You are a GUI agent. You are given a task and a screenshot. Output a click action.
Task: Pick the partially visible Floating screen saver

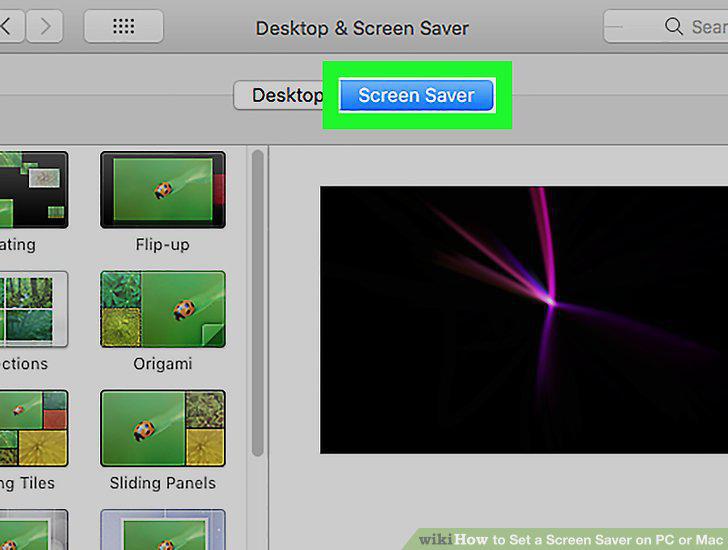coord(34,190)
